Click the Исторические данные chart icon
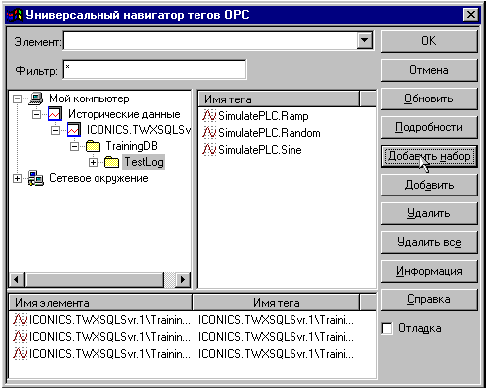487x389 pixels. point(55,114)
